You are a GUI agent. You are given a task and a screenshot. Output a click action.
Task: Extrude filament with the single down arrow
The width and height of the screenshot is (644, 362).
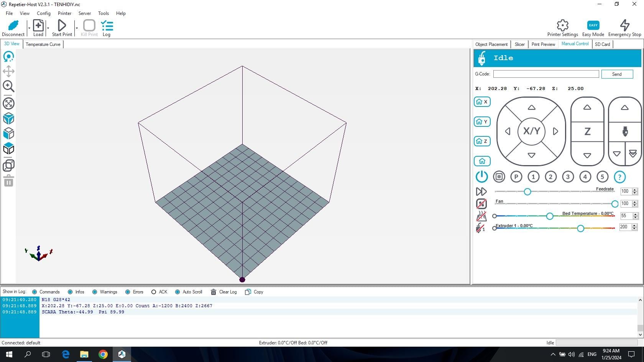click(617, 154)
